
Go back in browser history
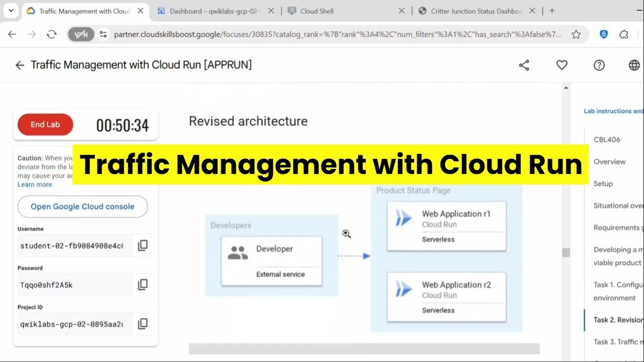pyautogui.click(x=12, y=34)
